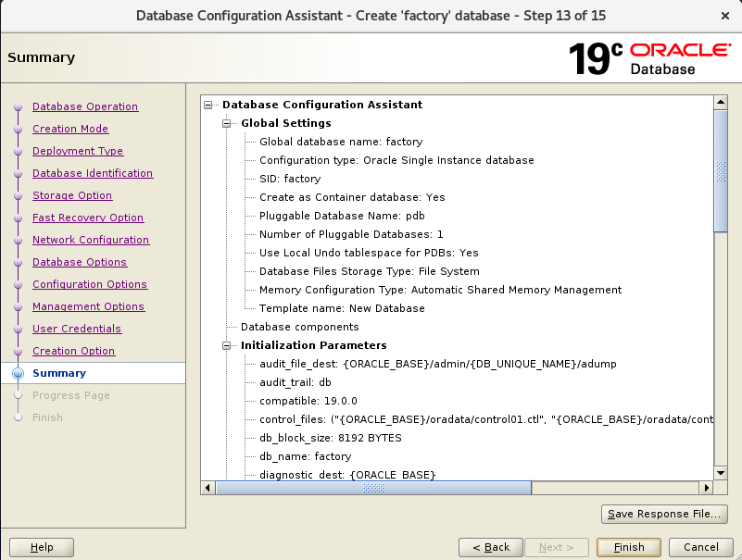Select the 'compatible: 19.0.0' parameter row
This screenshot has height=560, width=742.
pyautogui.click(x=308, y=401)
